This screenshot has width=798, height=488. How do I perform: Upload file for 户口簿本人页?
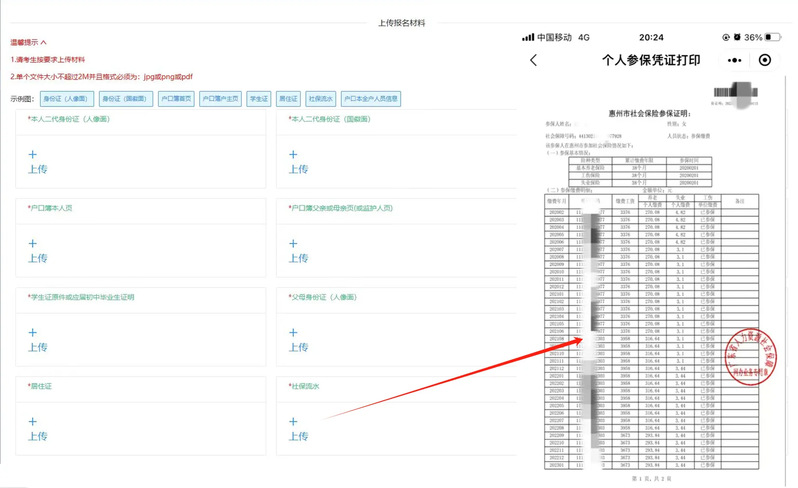[x=33, y=243]
